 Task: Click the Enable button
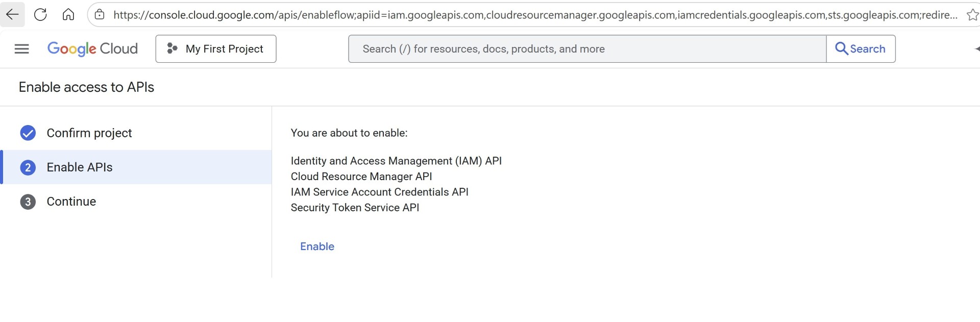point(317,246)
